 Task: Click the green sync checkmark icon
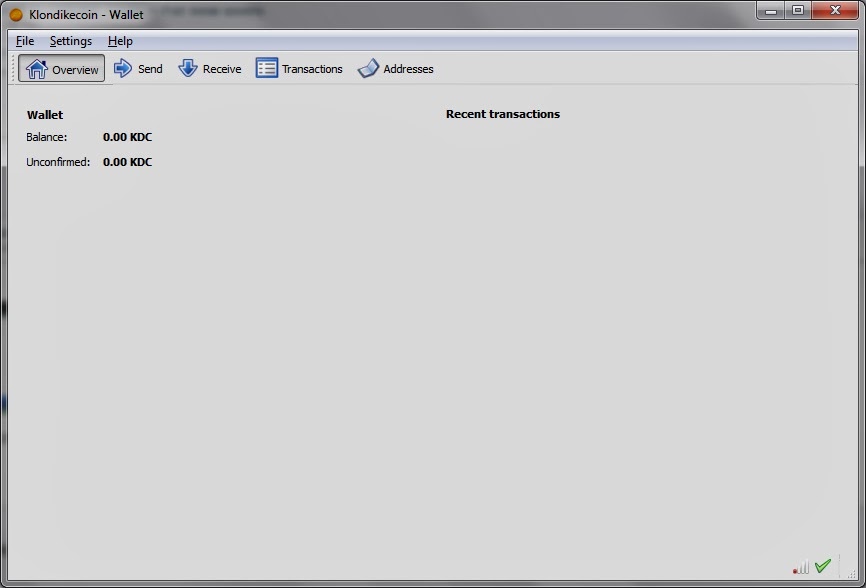click(822, 566)
